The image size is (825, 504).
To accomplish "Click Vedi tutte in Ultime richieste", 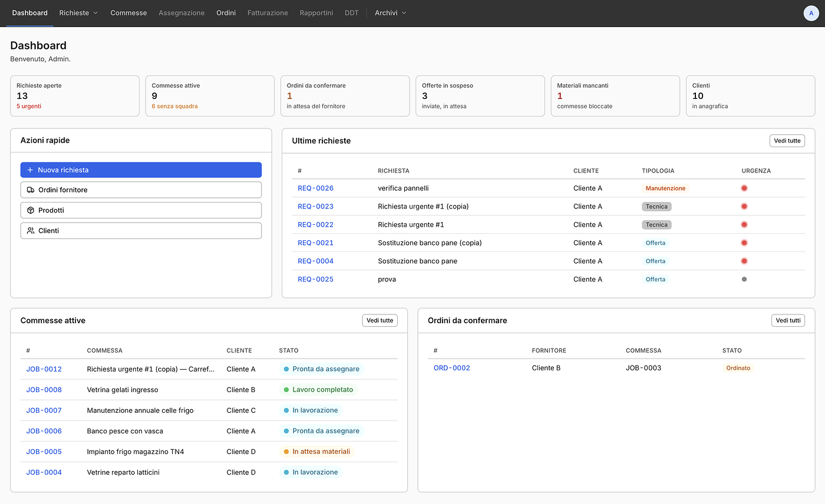I will pos(787,141).
